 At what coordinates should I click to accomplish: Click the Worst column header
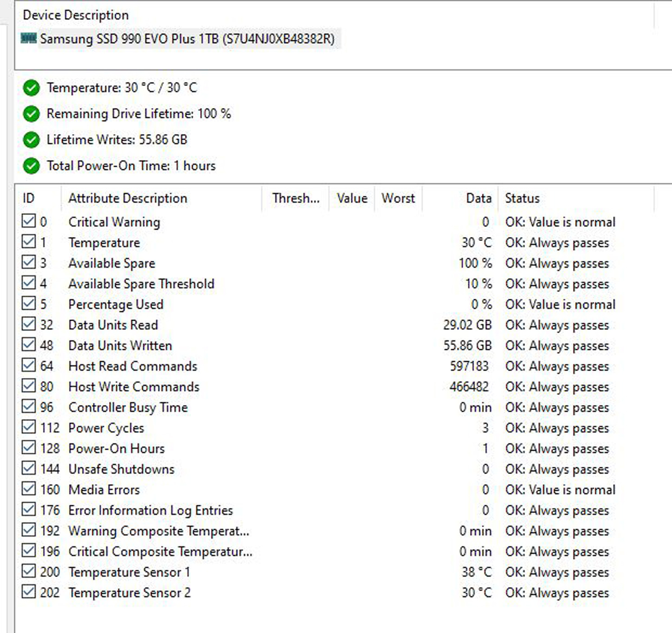pos(398,198)
